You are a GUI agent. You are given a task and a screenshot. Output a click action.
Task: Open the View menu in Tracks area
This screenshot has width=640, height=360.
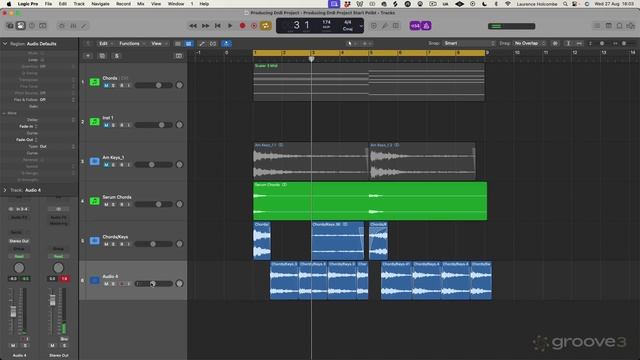[158, 43]
